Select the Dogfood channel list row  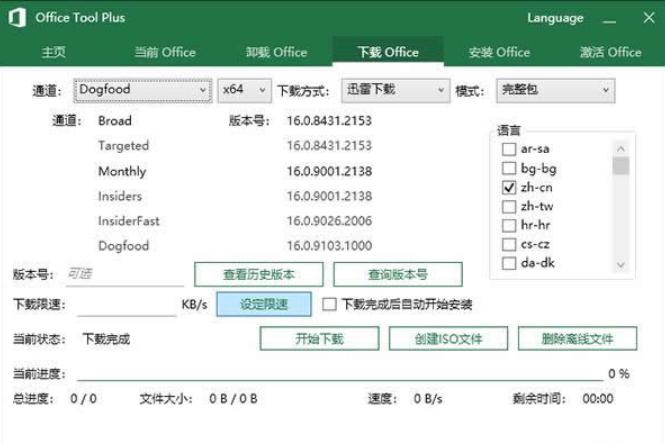(x=123, y=246)
